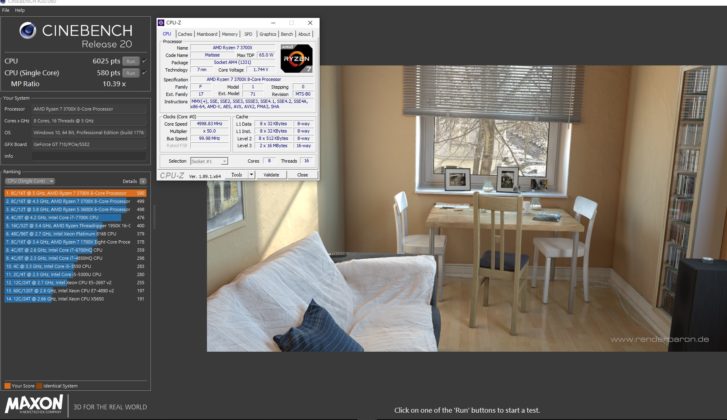Click the Level 3 cache value 2 x 16 MBytes

274,146
